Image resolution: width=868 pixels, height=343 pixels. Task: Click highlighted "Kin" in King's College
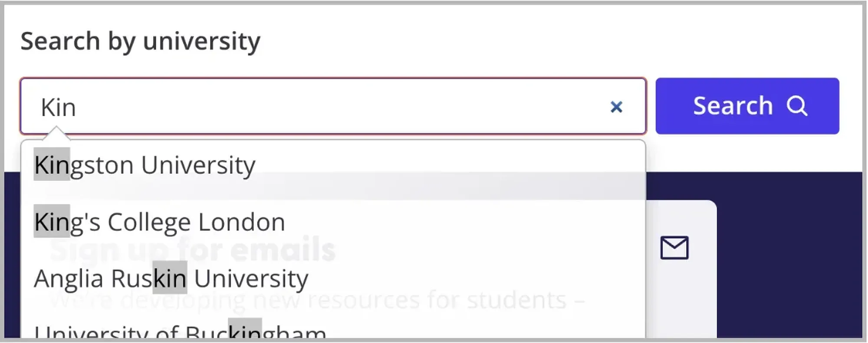(x=52, y=222)
